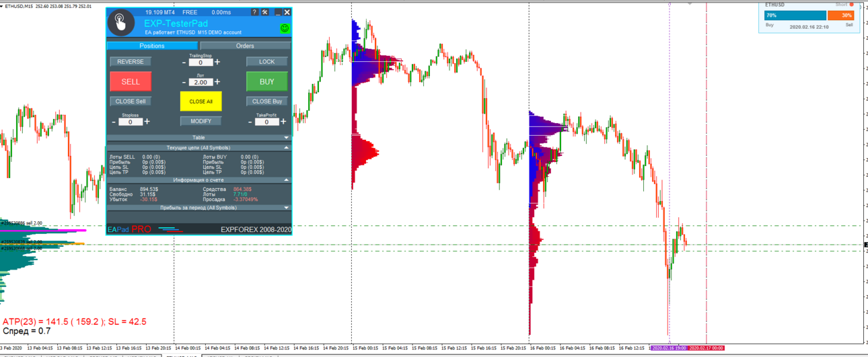Click the red SELL button
Viewport: 868px width, 357px height.
coord(131,81)
